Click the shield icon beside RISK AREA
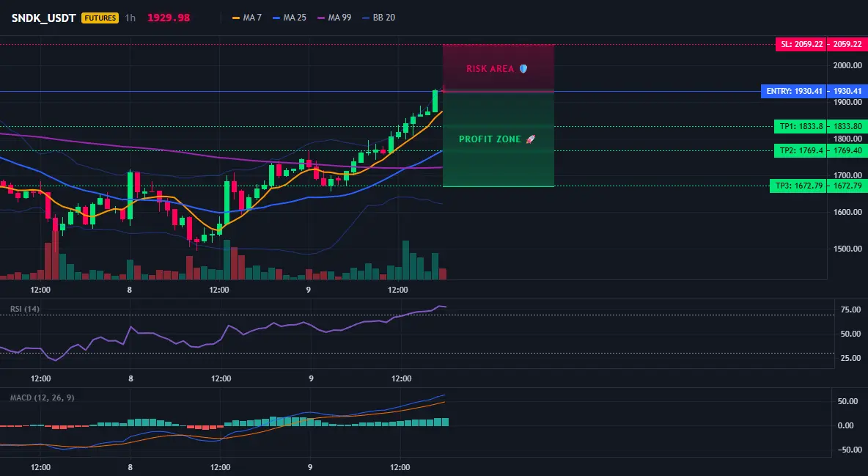 tap(523, 69)
